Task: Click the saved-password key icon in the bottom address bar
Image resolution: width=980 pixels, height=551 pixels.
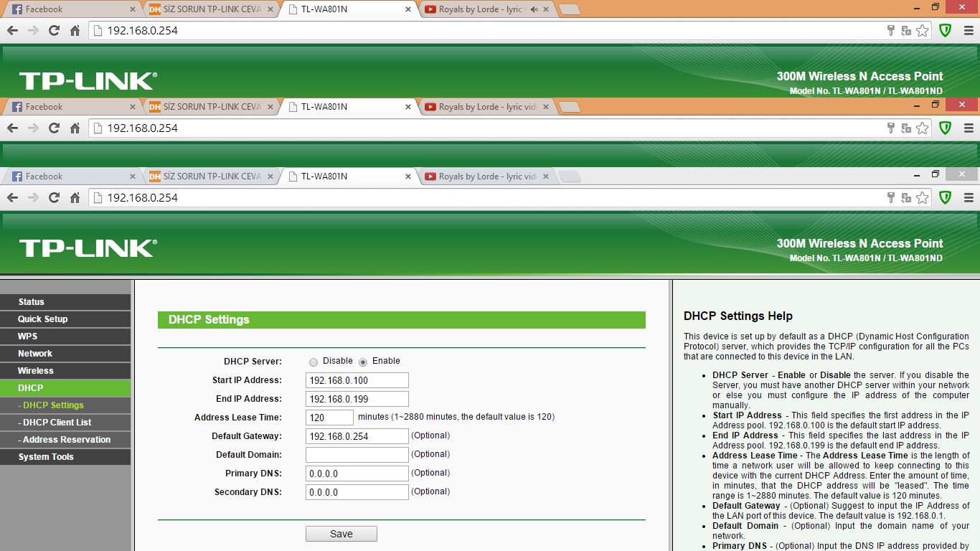Action: [x=891, y=198]
